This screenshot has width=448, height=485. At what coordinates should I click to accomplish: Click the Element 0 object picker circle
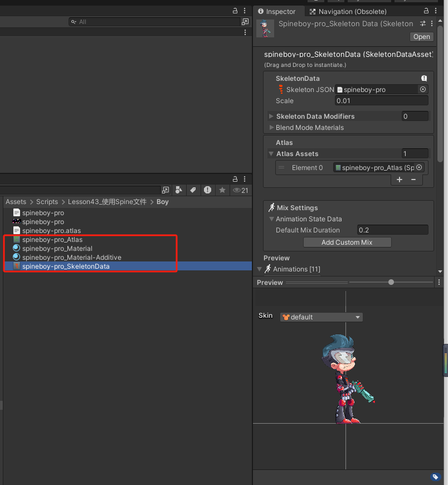click(x=419, y=167)
